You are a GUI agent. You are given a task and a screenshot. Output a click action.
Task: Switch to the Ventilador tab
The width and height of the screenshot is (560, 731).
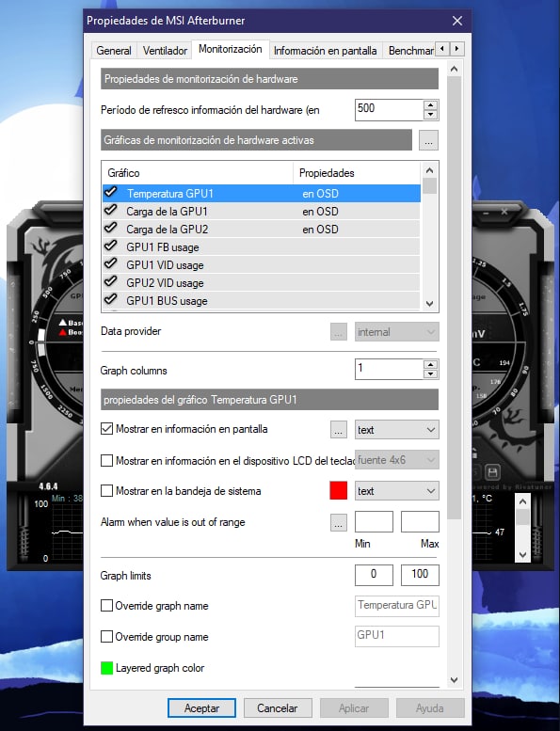(165, 51)
